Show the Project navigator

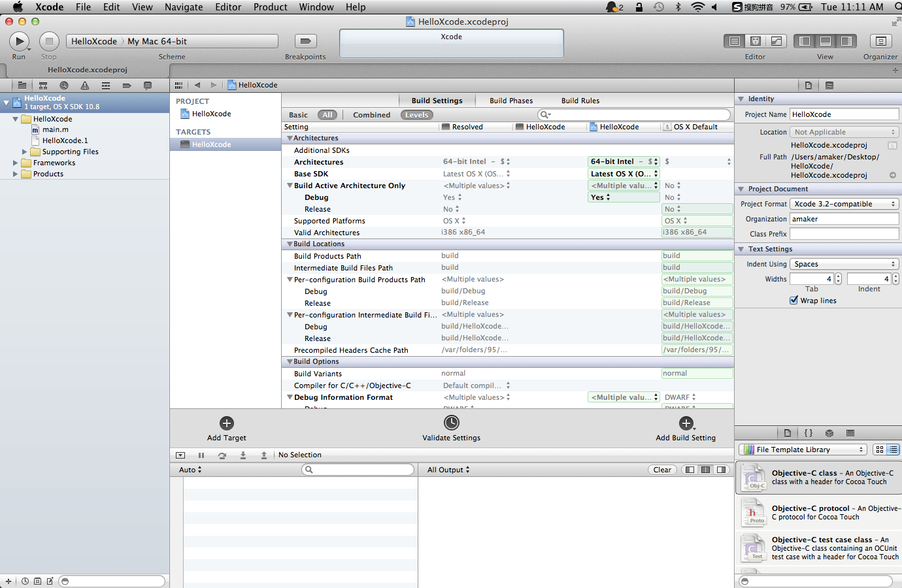tap(22, 86)
